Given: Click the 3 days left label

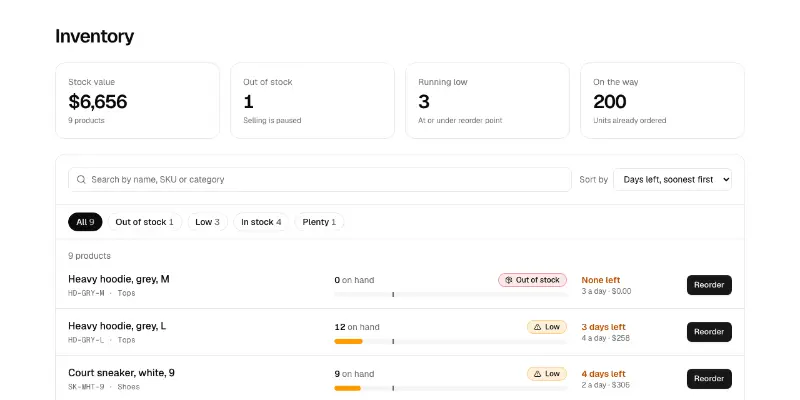Looking at the screenshot, I should (604, 327).
